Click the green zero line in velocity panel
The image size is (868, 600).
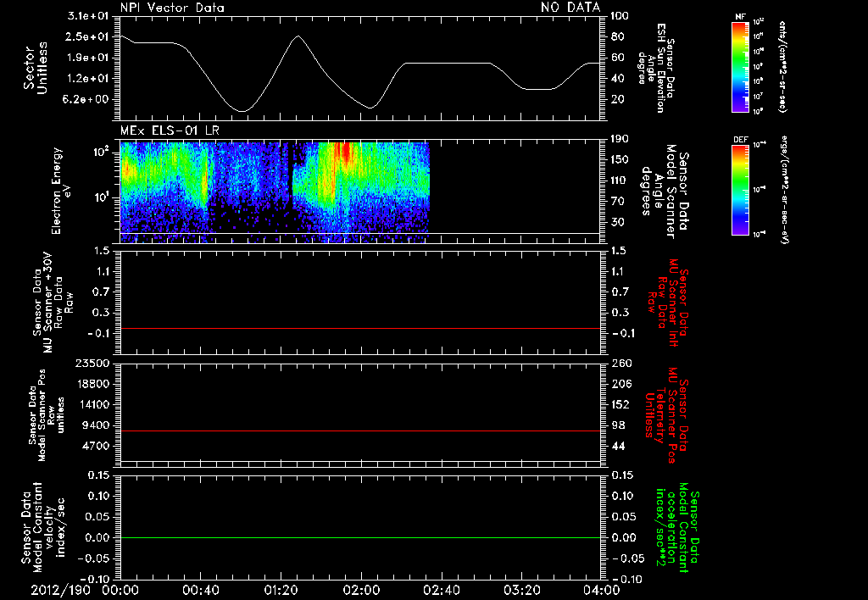click(360, 537)
